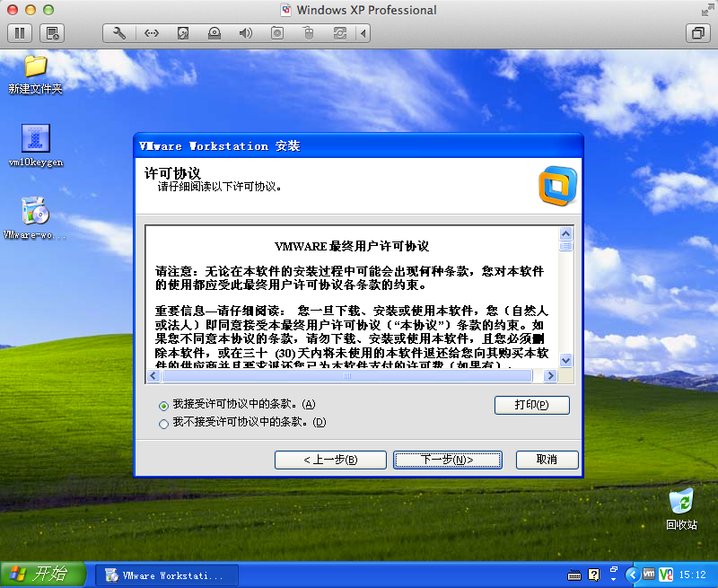Viewport: 718px width, 588px height.
Task: Select 我不接受许可协议中的条款 radio button
Action: pyautogui.click(x=163, y=424)
